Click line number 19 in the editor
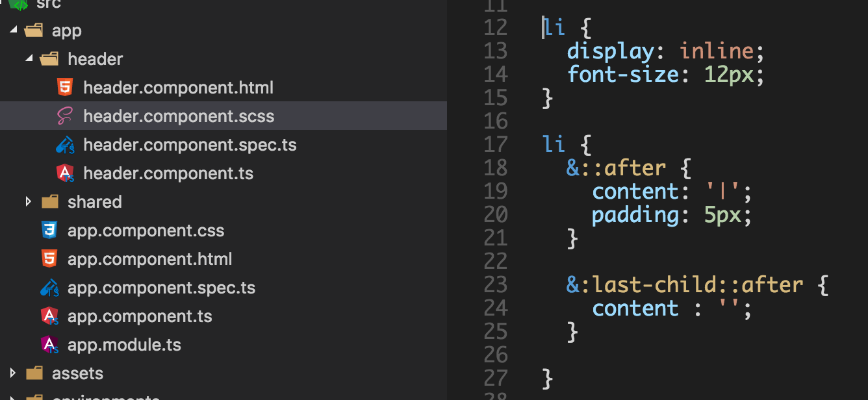This screenshot has height=400, width=868. tap(496, 191)
